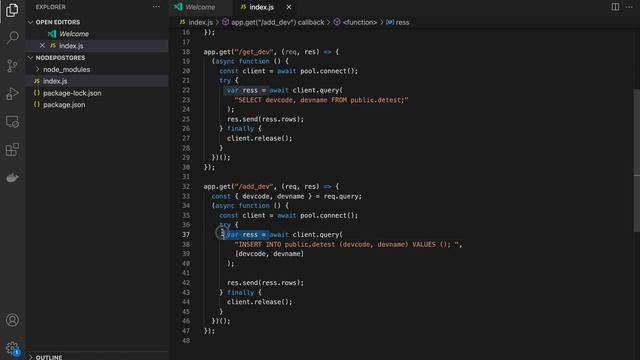
Task: Open Explorer more actions ellipsis
Action: coord(156,7)
